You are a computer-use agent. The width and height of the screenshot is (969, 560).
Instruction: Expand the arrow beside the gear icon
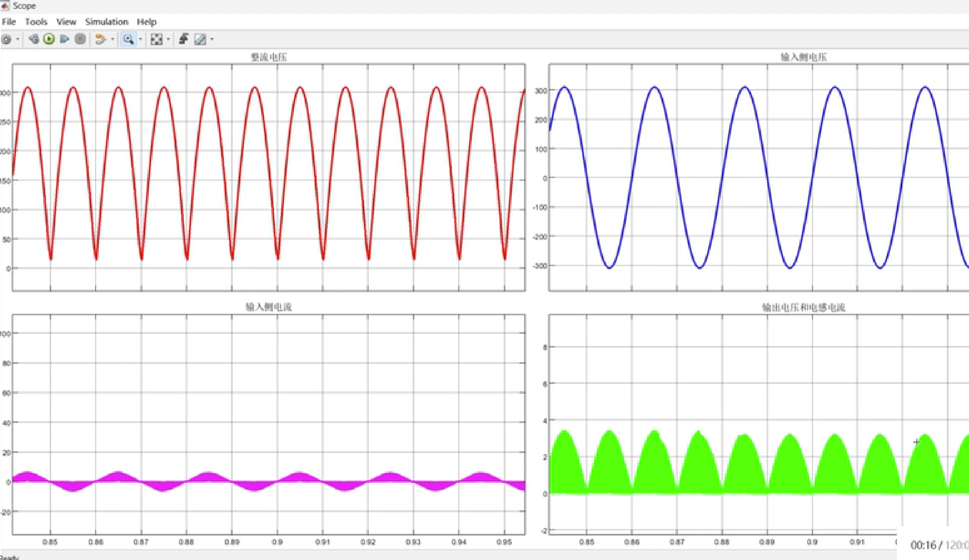click(18, 39)
